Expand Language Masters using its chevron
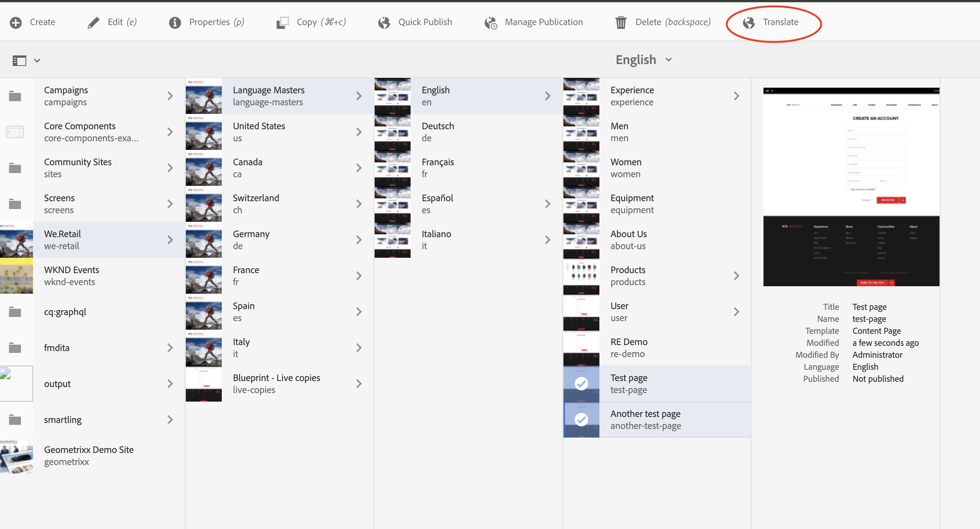This screenshot has width=980, height=529. (359, 96)
